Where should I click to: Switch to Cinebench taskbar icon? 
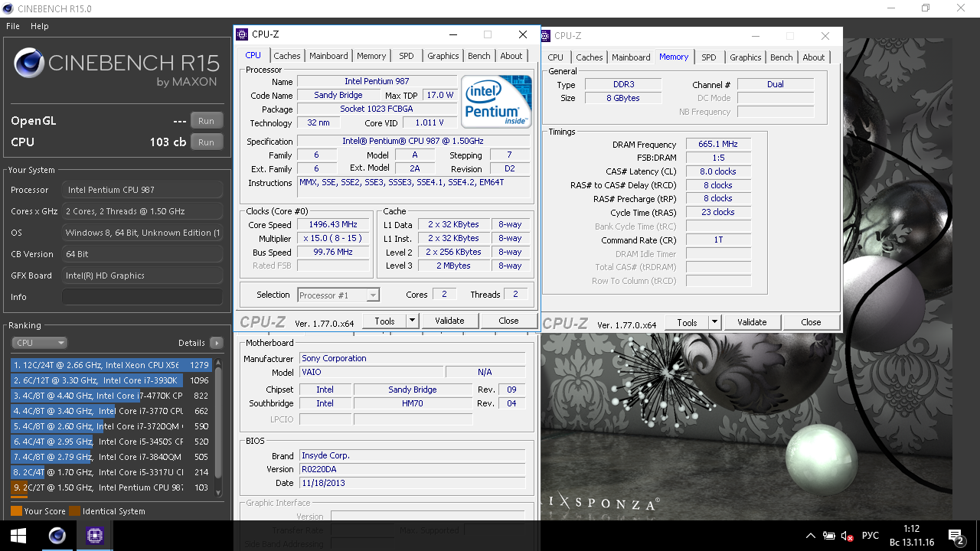click(x=57, y=536)
